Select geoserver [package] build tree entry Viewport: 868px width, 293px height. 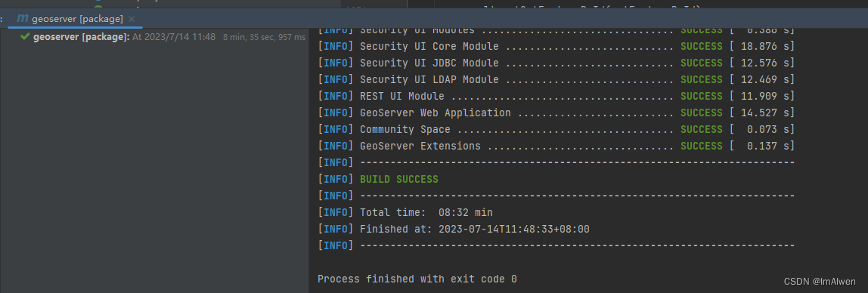[x=163, y=37]
